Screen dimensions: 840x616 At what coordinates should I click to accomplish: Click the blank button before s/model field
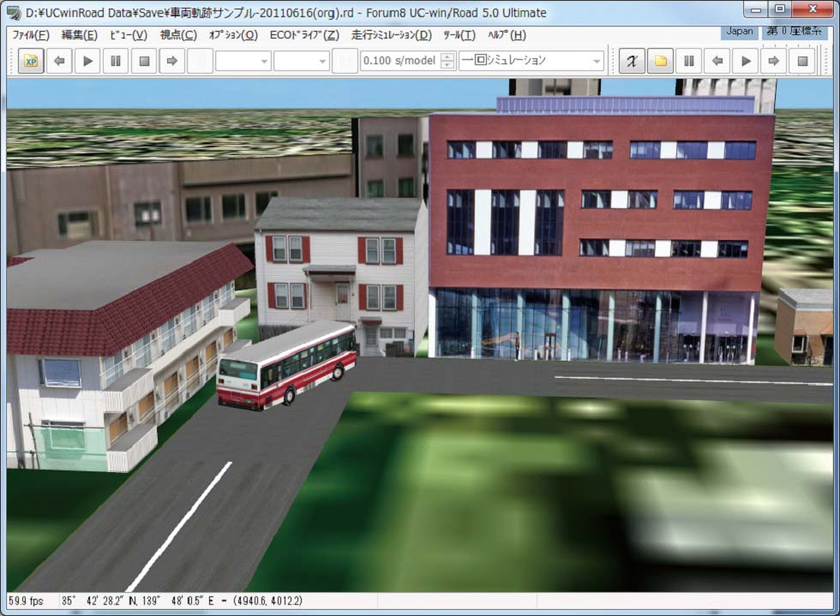point(345,61)
